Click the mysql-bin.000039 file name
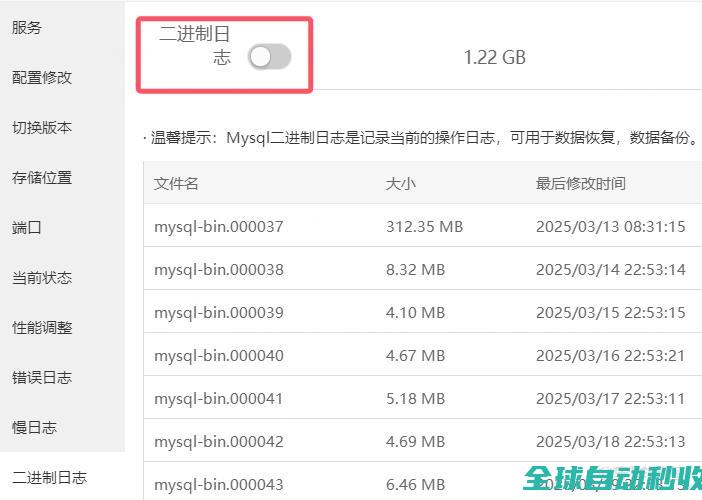Screen dimensions: 702x500 (219, 313)
